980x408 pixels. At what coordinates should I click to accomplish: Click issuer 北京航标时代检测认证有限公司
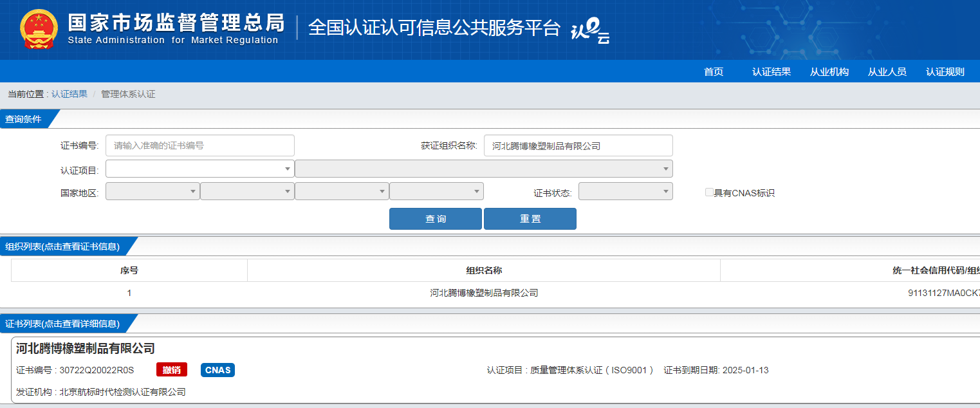[x=123, y=392]
